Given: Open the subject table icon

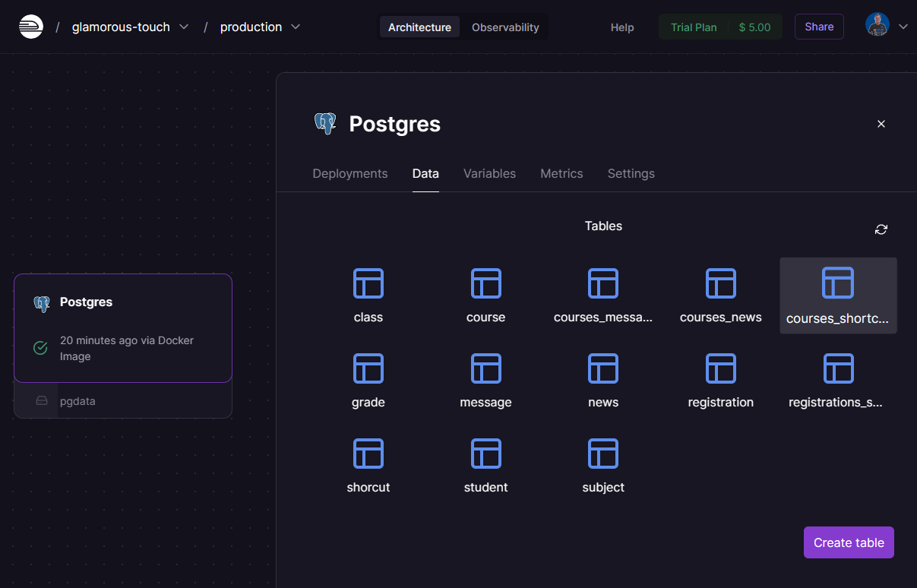Looking at the screenshot, I should (x=603, y=454).
